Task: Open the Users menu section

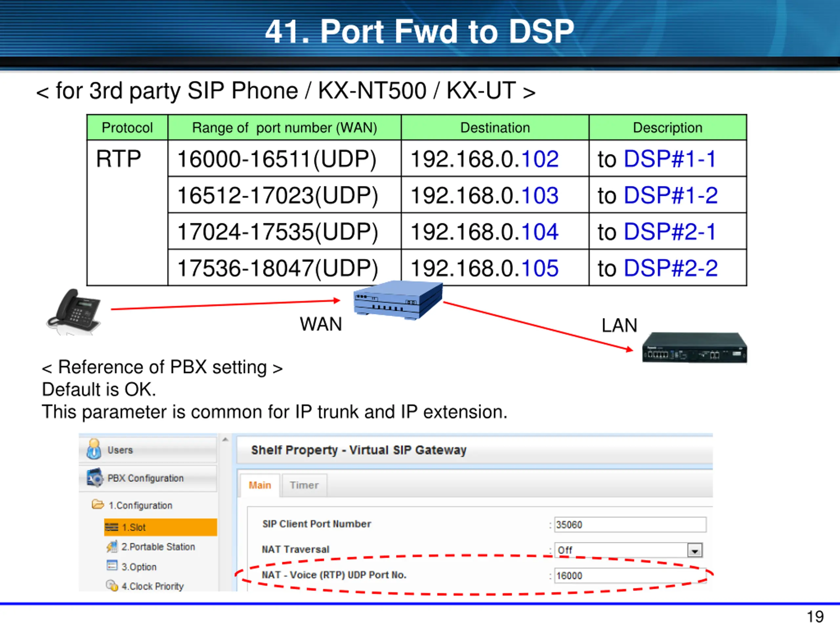Action: click(x=148, y=450)
